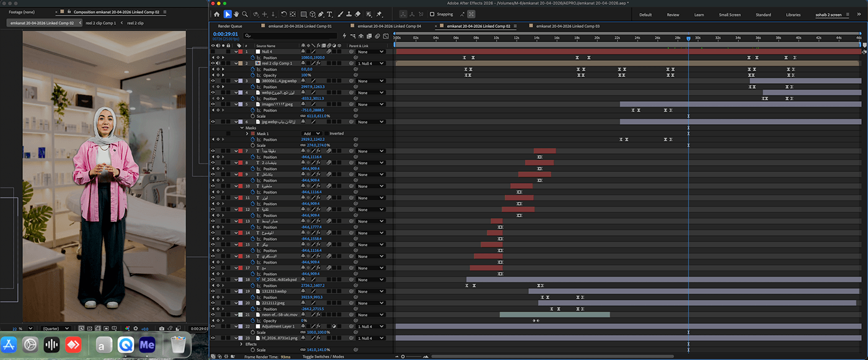
Task: Select the Rectangle shape tool
Action: point(304,14)
